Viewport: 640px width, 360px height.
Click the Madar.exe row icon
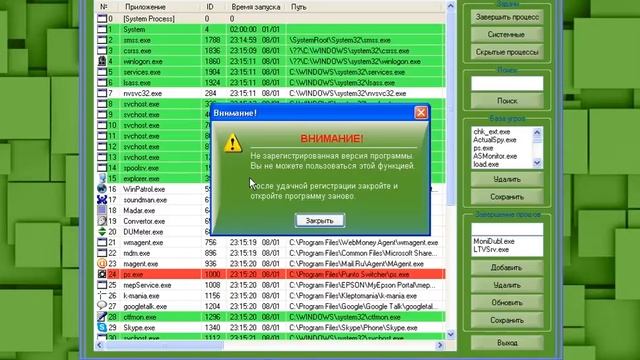[102, 210]
